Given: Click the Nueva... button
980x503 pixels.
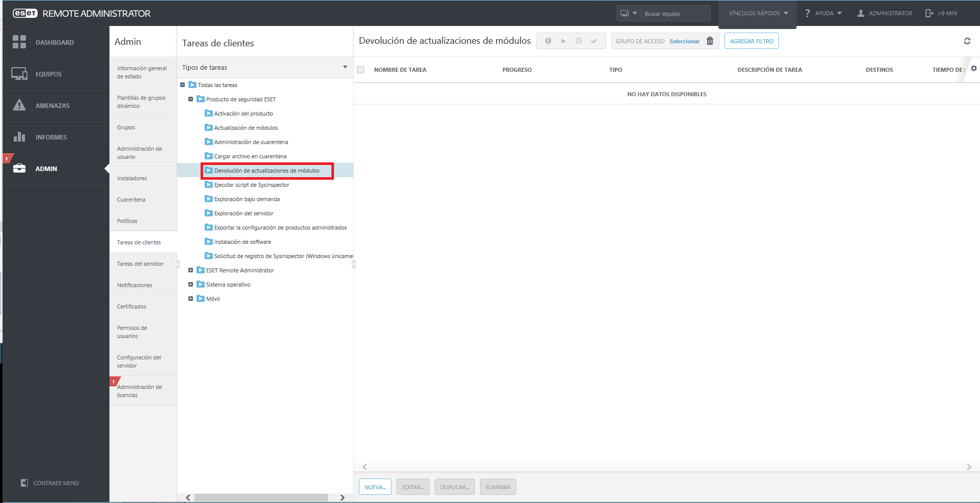Looking at the screenshot, I should [x=375, y=487].
